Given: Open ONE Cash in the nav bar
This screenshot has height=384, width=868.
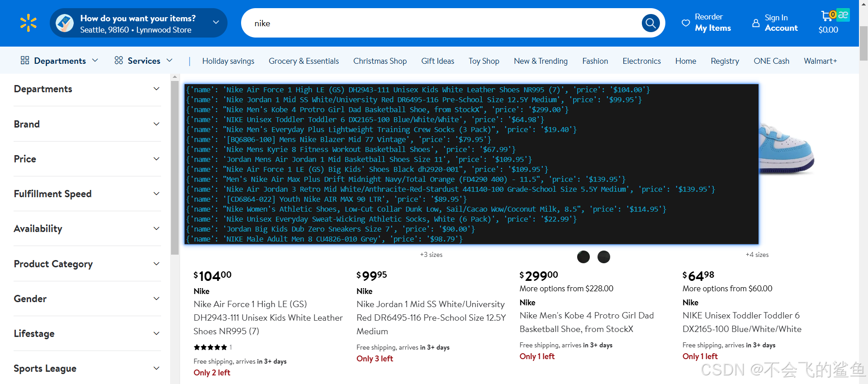Looking at the screenshot, I should pos(771,61).
